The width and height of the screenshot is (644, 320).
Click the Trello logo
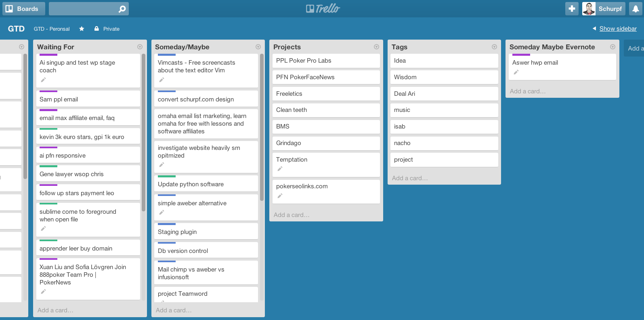coord(323,8)
